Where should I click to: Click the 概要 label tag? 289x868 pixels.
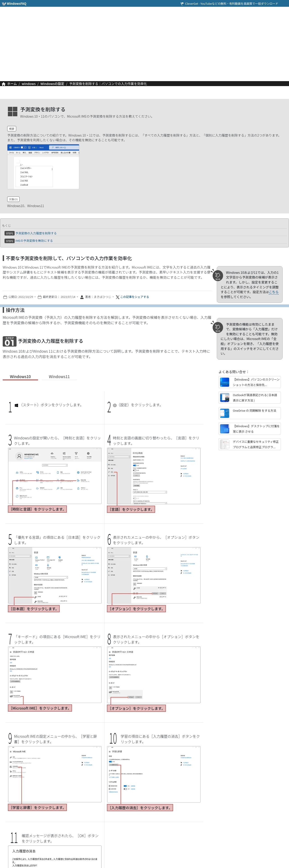point(12,129)
